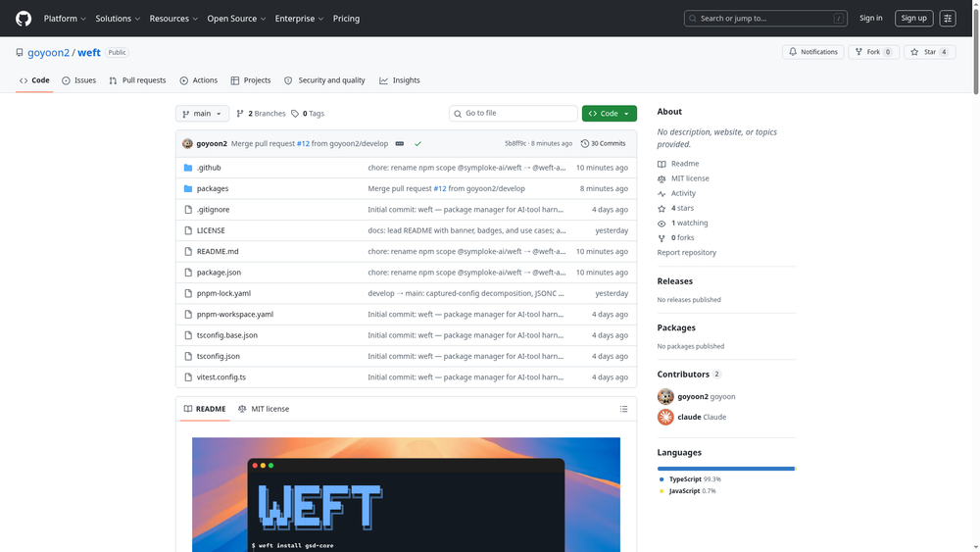Switch to the Actions tab
This screenshot has height=552, width=980.
point(199,80)
